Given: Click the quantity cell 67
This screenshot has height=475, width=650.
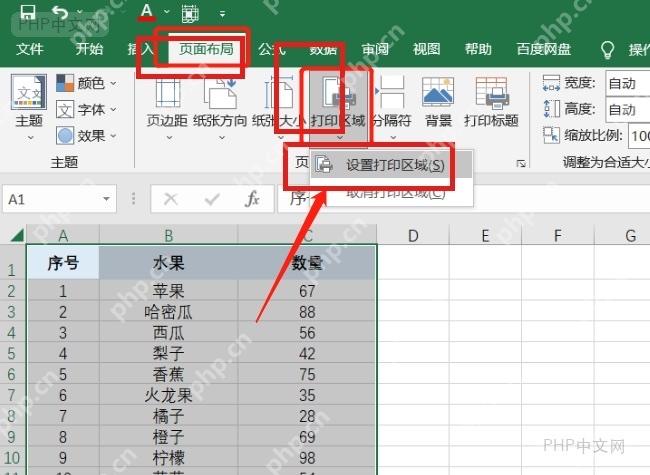Looking at the screenshot, I should click(x=307, y=291).
